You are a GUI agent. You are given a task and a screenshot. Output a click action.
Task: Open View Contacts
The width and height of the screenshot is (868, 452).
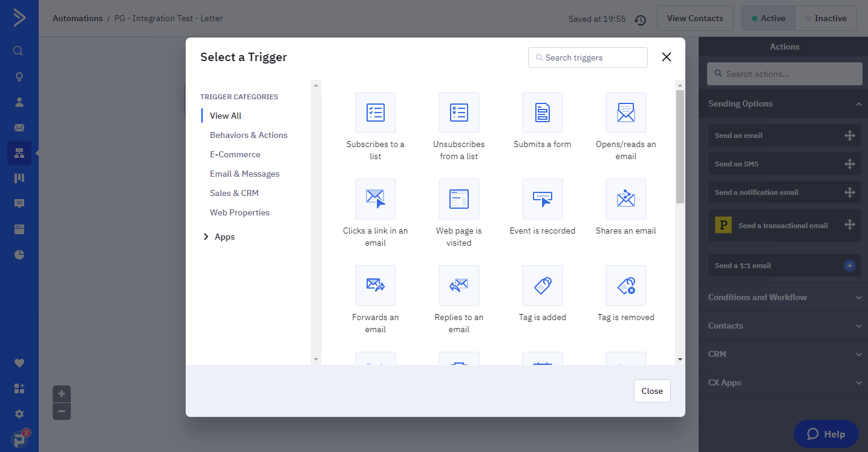[x=694, y=18]
